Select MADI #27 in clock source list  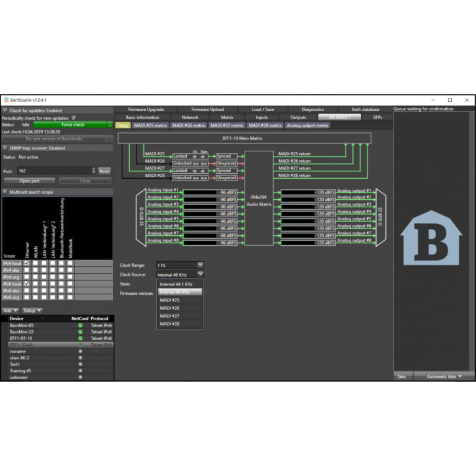click(180, 316)
